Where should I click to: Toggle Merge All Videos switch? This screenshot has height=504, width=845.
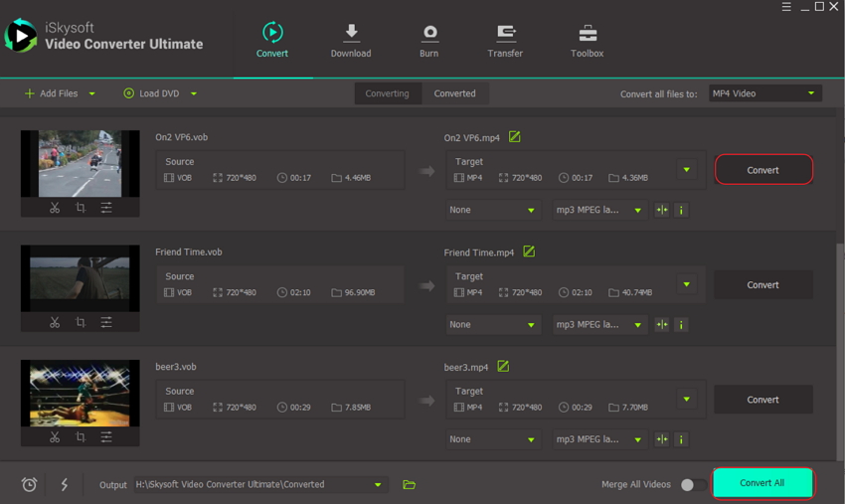click(x=693, y=484)
